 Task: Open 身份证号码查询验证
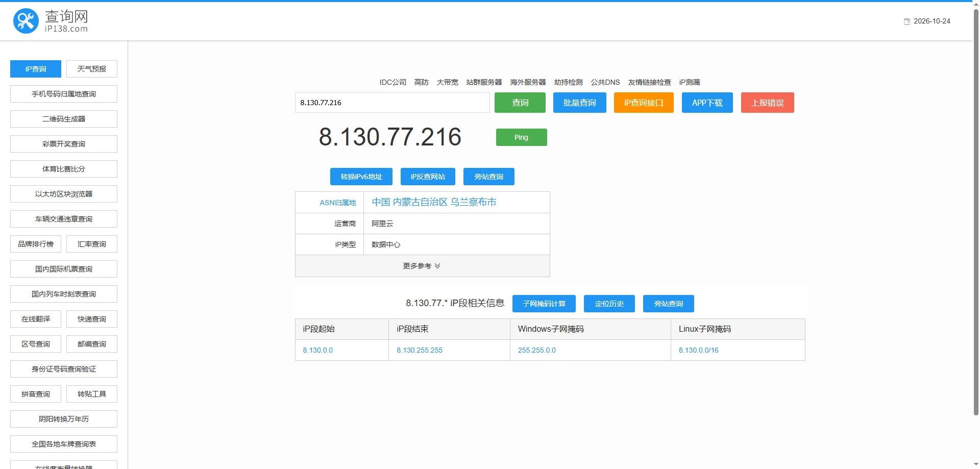[x=64, y=369]
